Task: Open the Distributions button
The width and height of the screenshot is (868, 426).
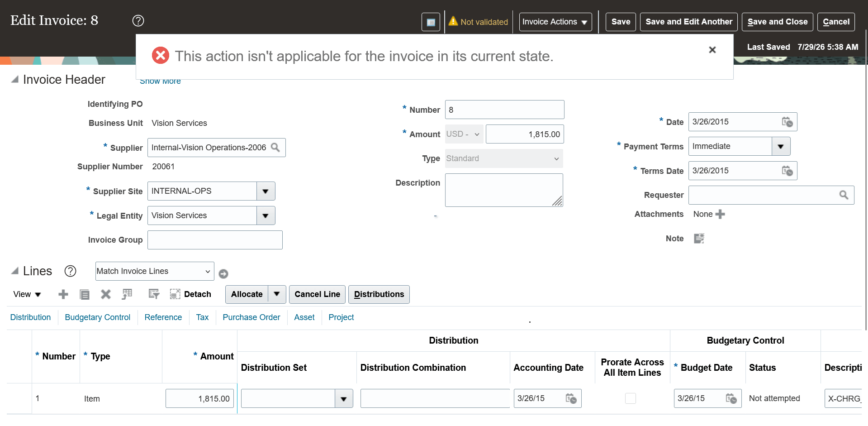Action: pos(379,294)
